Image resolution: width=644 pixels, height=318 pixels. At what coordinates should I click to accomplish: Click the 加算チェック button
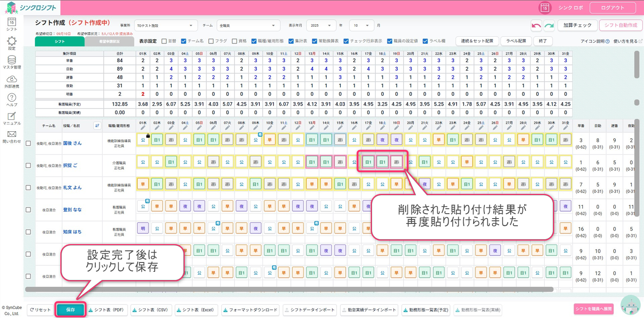point(577,26)
